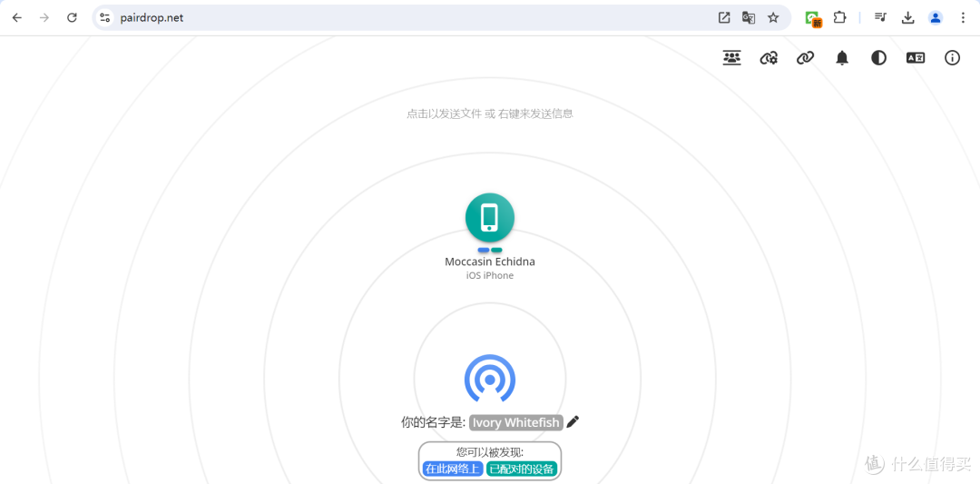
Task: Click the pencil icon to edit your name
Action: [x=573, y=421]
